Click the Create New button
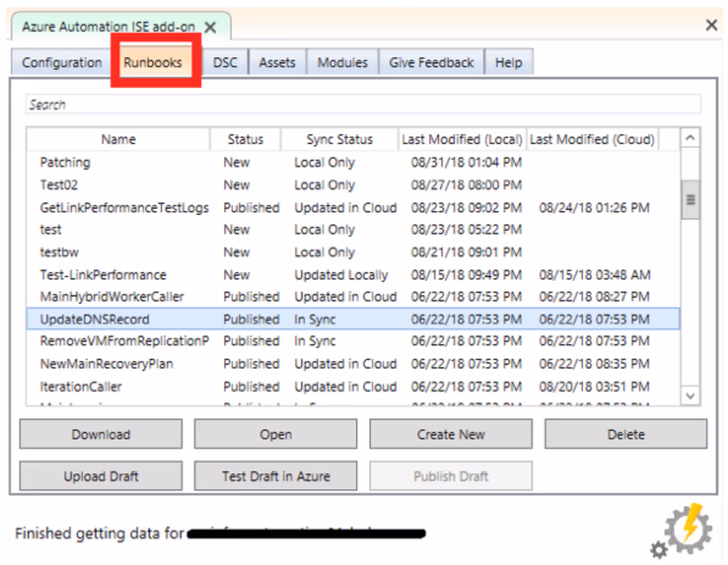Image resolution: width=728 pixels, height=565 pixels. (451, 434)
